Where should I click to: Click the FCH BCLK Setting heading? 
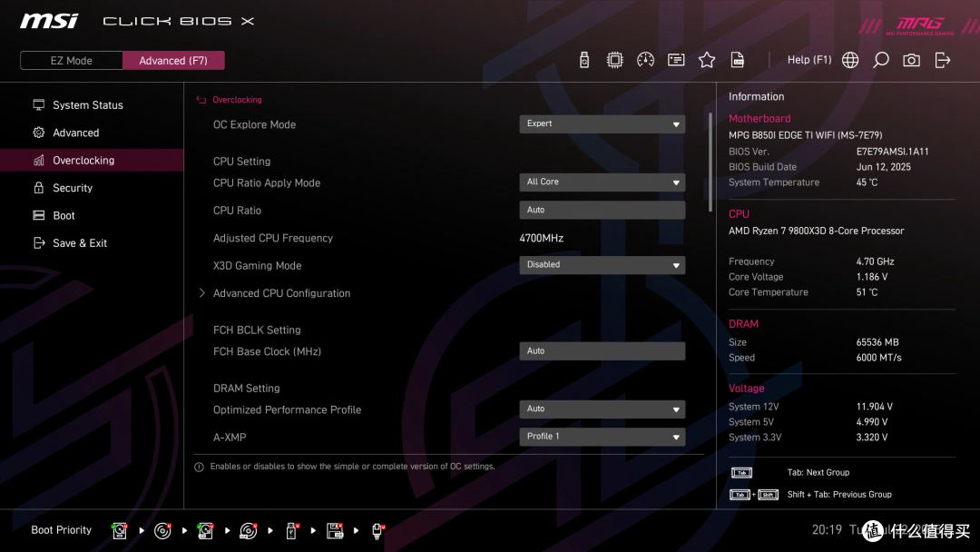coord(257,330)
